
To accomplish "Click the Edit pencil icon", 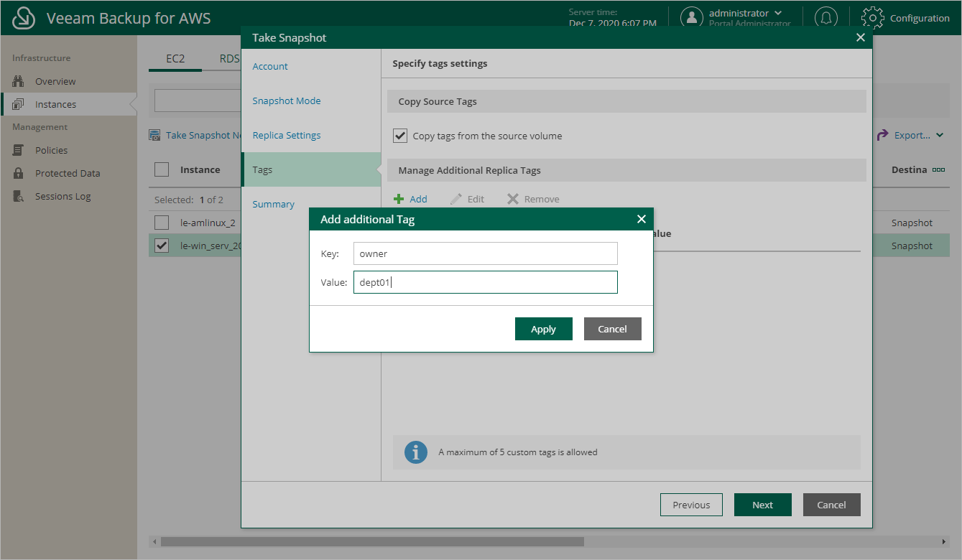I will click(455, 199).
